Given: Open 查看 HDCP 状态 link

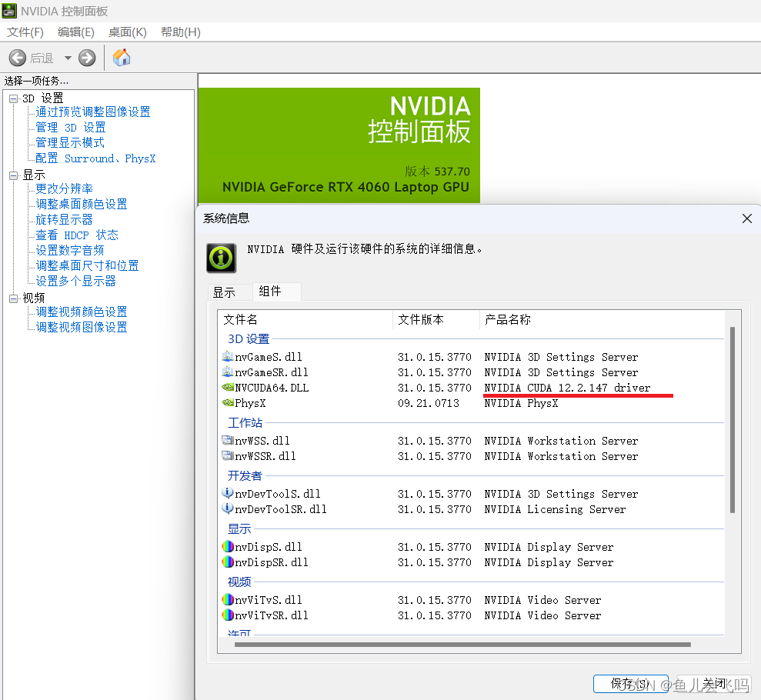Looking at the screenshot, I should [77, 235].
